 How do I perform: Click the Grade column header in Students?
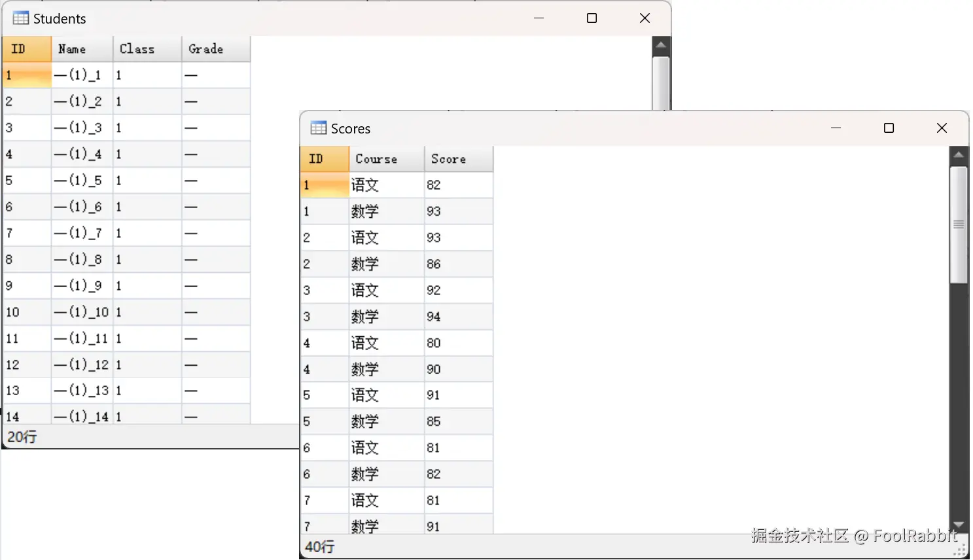(216, 49)
